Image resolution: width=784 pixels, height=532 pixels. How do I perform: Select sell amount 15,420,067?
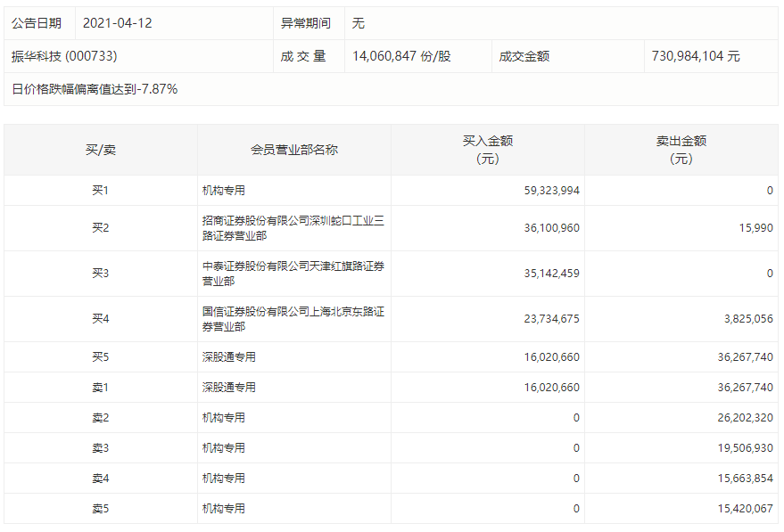(745, 509)
